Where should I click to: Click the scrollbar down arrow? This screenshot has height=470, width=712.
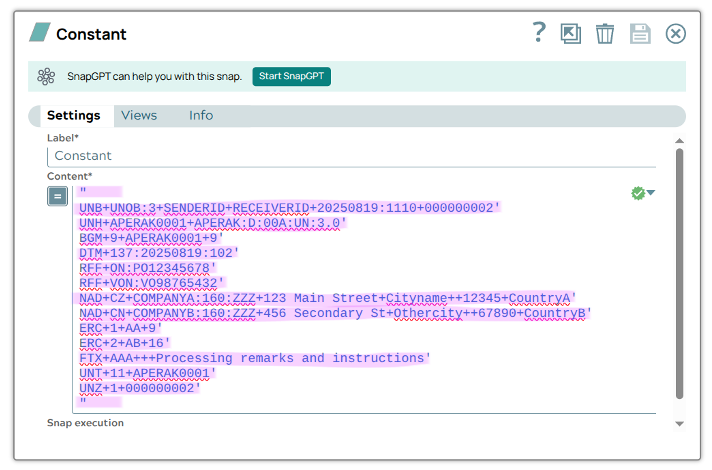tap(680, 424)
